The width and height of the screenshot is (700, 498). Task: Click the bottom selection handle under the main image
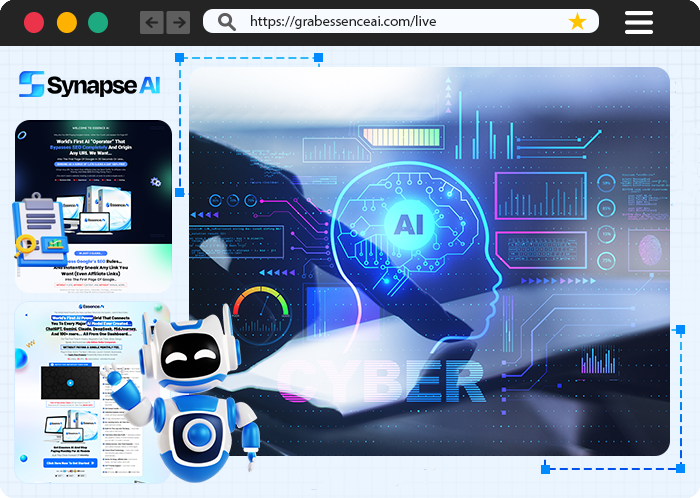click(545, 467)
